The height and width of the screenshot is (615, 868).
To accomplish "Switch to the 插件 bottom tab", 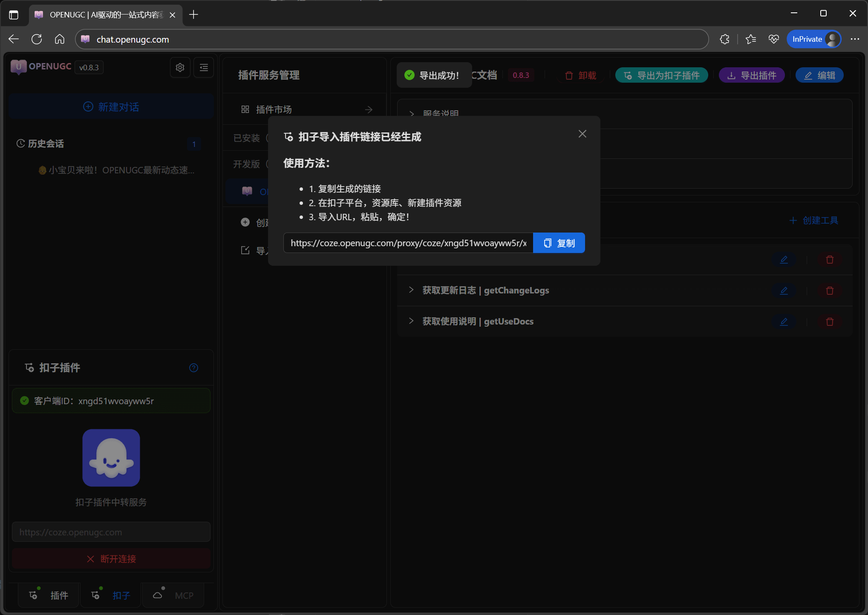I will [x=49, y=595].
